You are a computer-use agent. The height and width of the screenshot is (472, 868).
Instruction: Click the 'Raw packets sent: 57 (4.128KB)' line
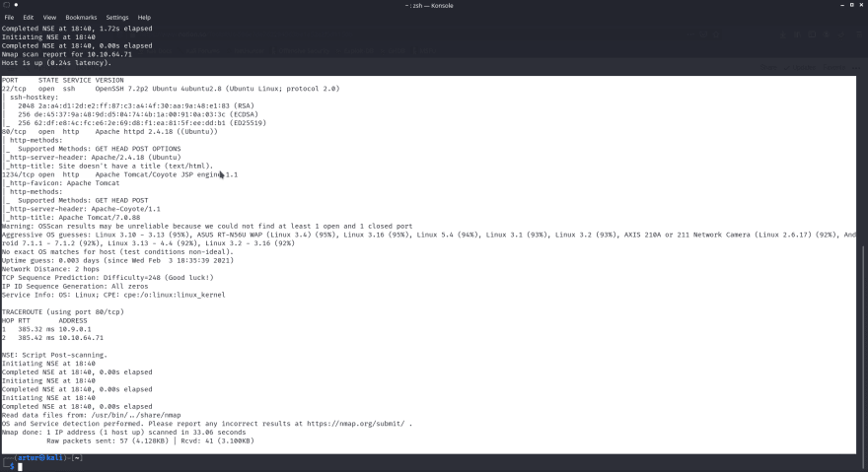[x=150, y=441]
